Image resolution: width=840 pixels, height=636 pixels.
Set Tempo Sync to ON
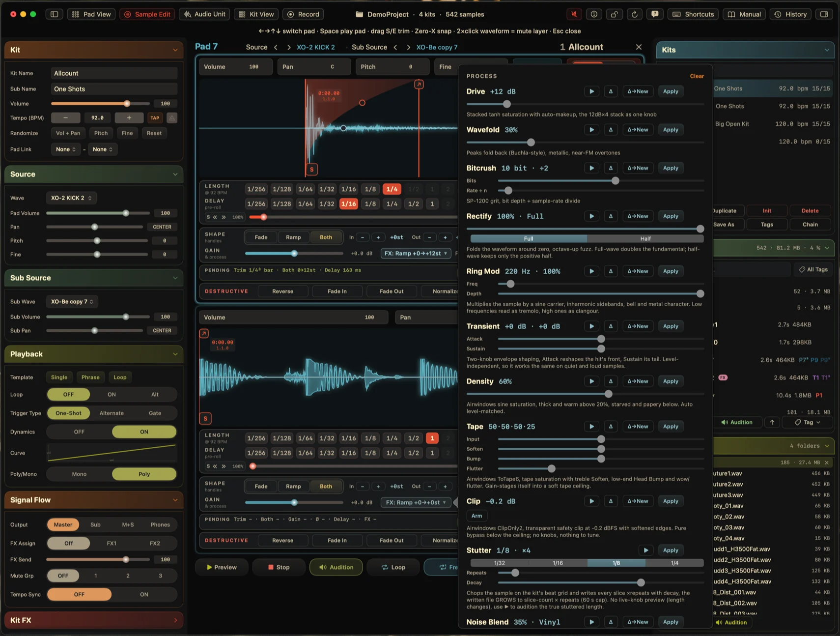click(144, 595)
